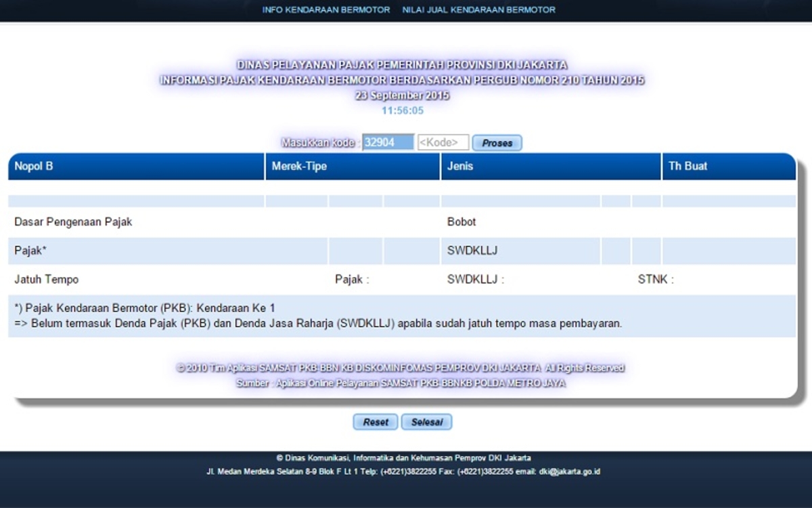Select the Jenis column header
The image size is (812, 508).
click(x=460, y=166)
